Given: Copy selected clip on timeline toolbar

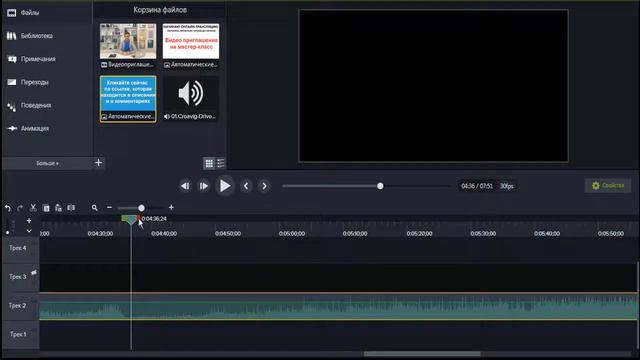Looking at the screenshot, I should pyautogui.click(x=46, y=208).
